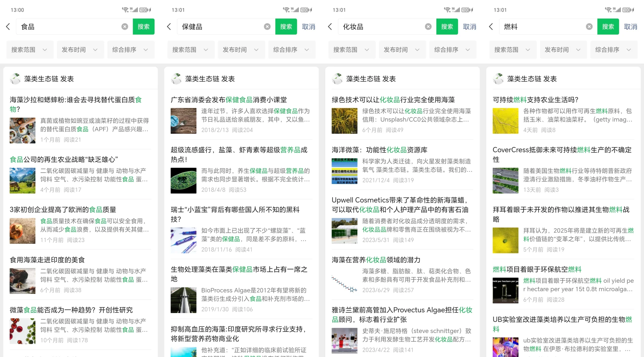Tap the thumbnail of 海藻沙拉和蟋蟀粉 article

pos(22,130)
